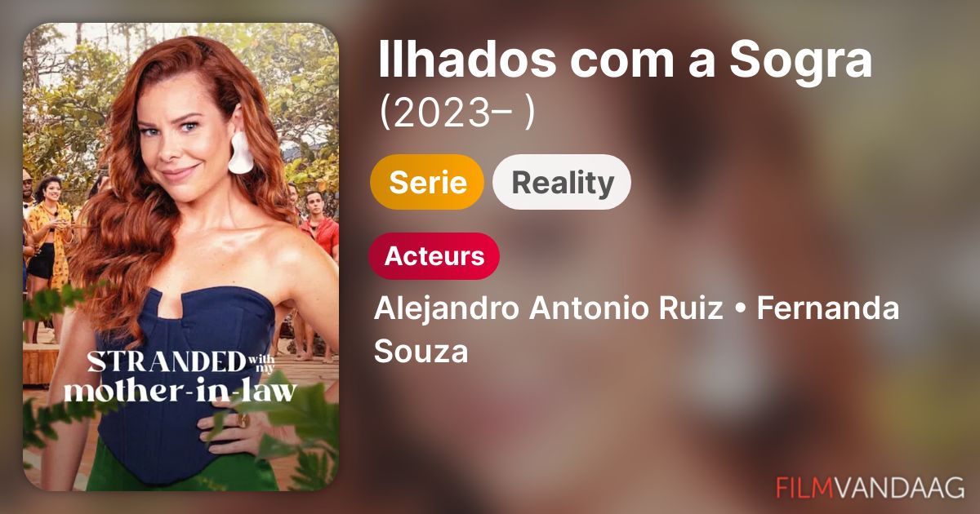Click the green leaves at poster bottom
This screenshot has width=980, height=514.
tap(304, 449)
